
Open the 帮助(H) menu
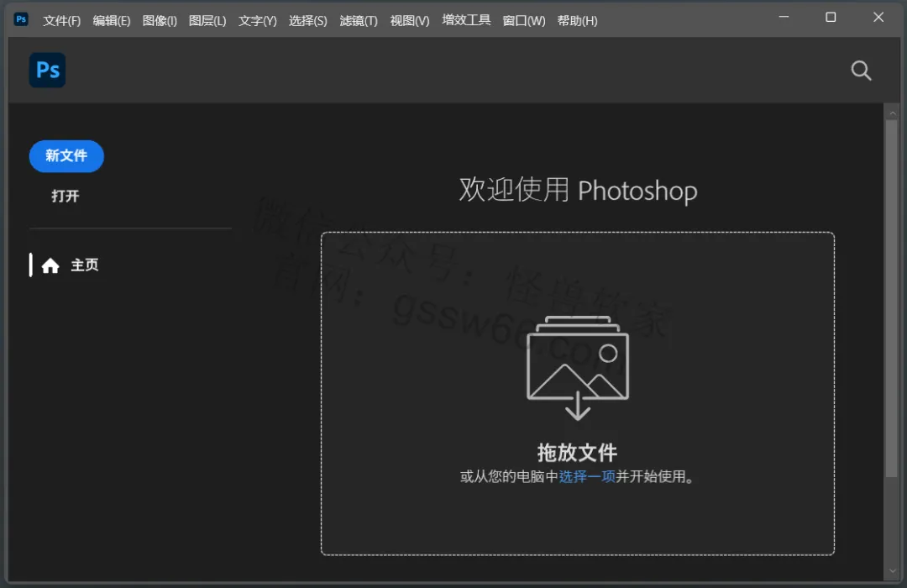click(577, 21)
